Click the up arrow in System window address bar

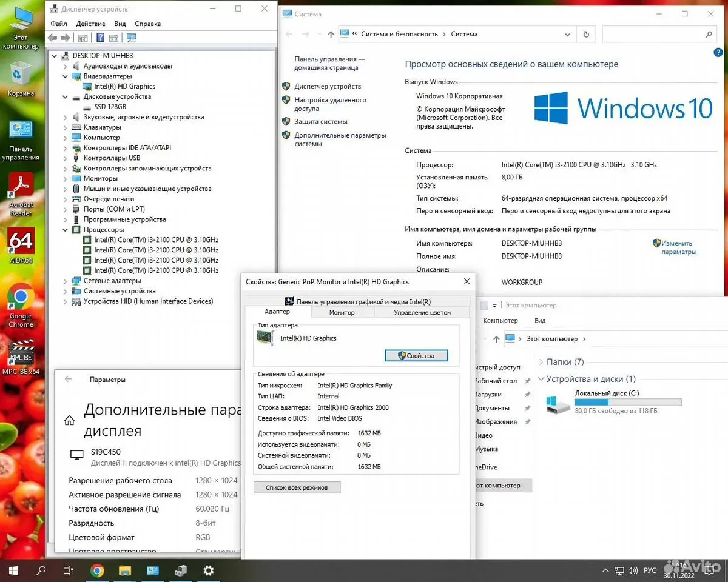click(x=331, y=35)
